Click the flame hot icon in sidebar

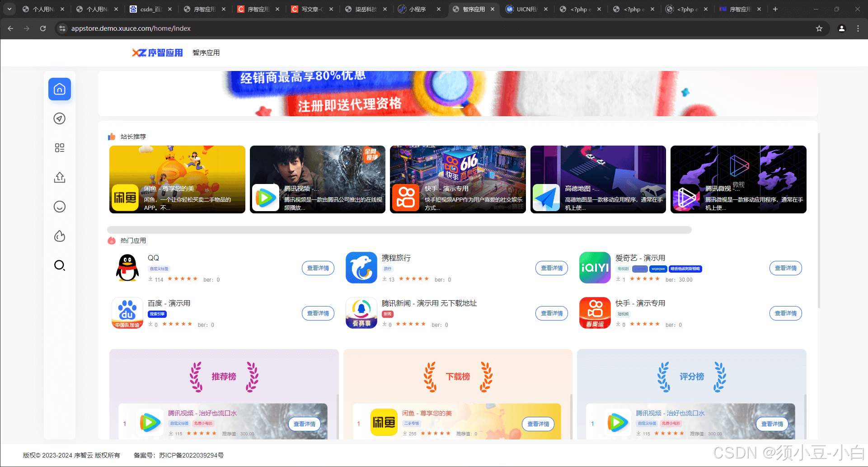(60, 236)
